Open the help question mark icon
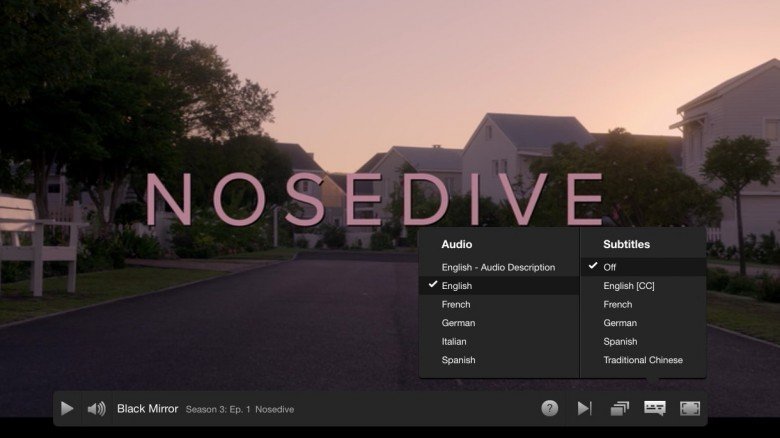The image size is (780, 438). [549, 408]
